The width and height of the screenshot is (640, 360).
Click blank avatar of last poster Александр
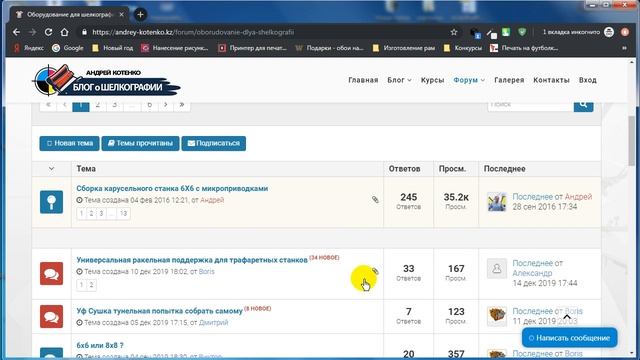pyautogui.click(x=497, y=269)
